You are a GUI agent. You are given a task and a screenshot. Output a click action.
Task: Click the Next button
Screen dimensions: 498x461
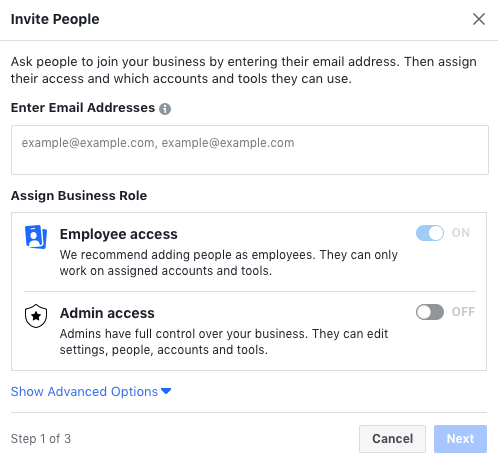tap(460, 439)
